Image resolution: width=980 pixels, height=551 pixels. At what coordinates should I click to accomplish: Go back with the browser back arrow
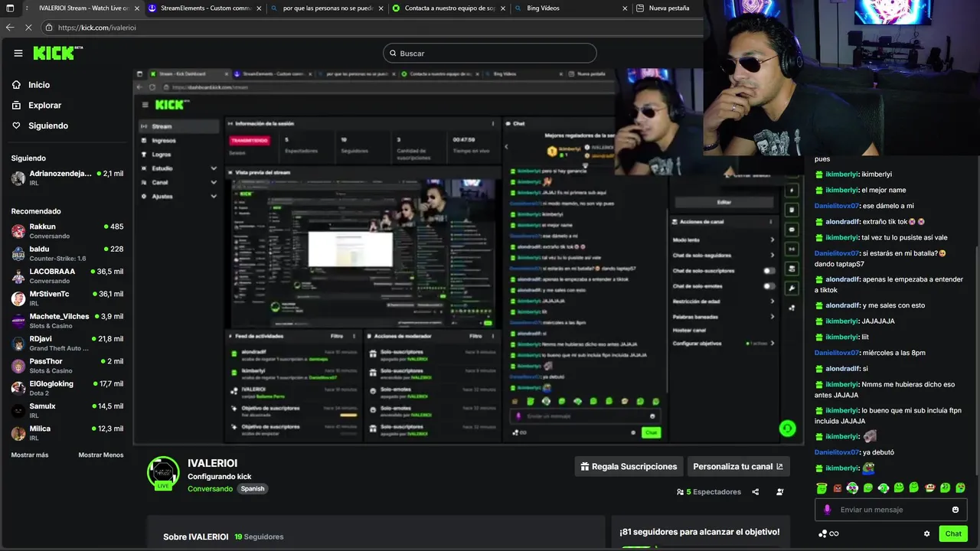[10, 27]
